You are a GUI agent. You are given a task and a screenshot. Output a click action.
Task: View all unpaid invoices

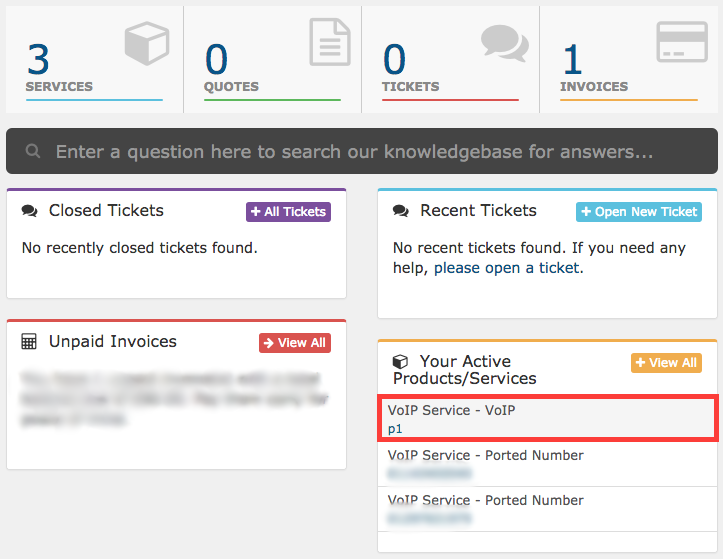coord(295,343)
